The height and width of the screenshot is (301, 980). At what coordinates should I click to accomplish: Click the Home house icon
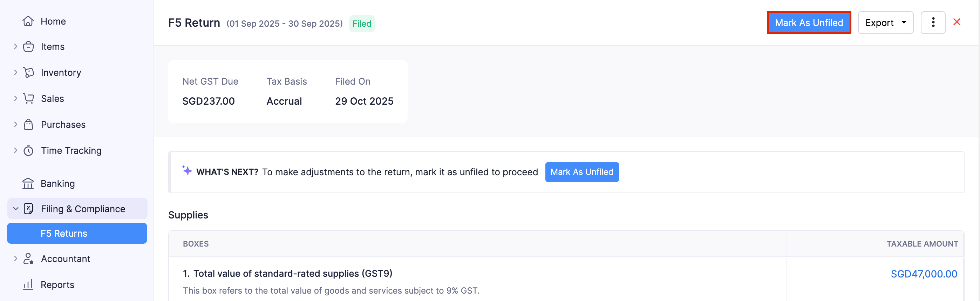[x=28, y=21]
